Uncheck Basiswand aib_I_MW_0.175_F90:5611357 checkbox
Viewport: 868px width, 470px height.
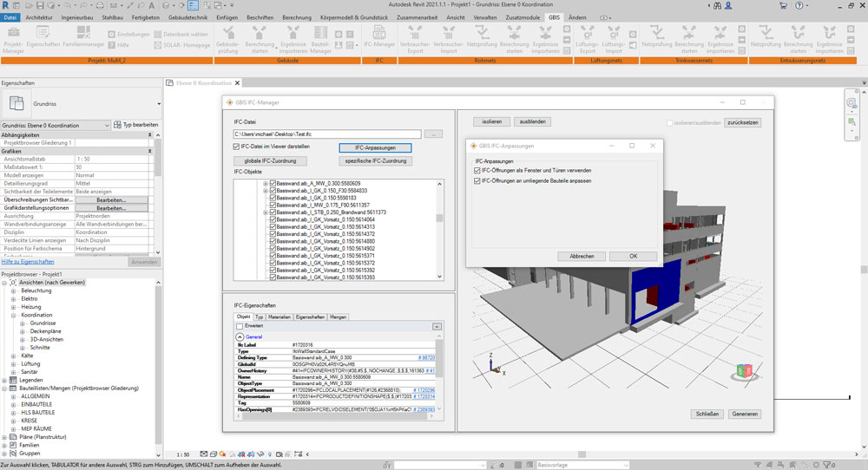coord(273,205)
